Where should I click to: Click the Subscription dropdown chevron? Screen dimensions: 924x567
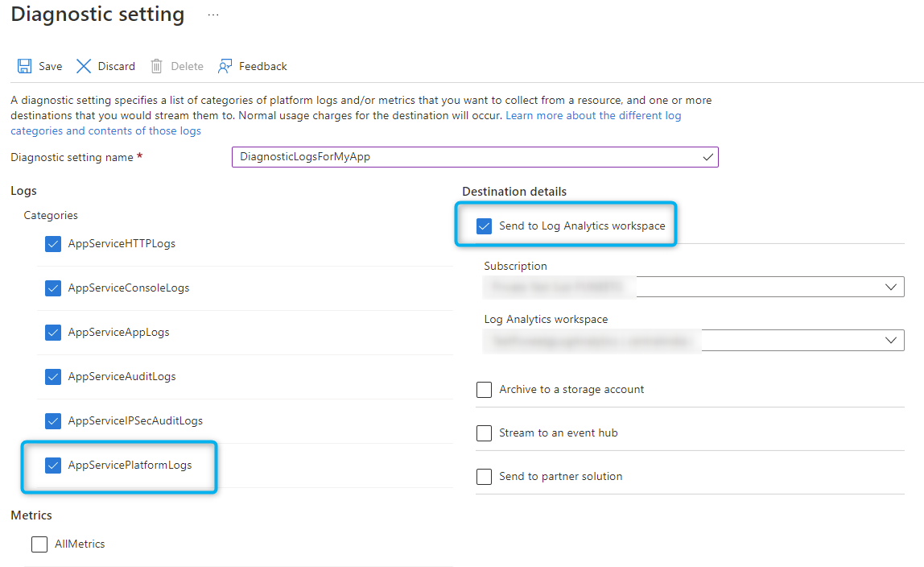(x=890, y=287)
